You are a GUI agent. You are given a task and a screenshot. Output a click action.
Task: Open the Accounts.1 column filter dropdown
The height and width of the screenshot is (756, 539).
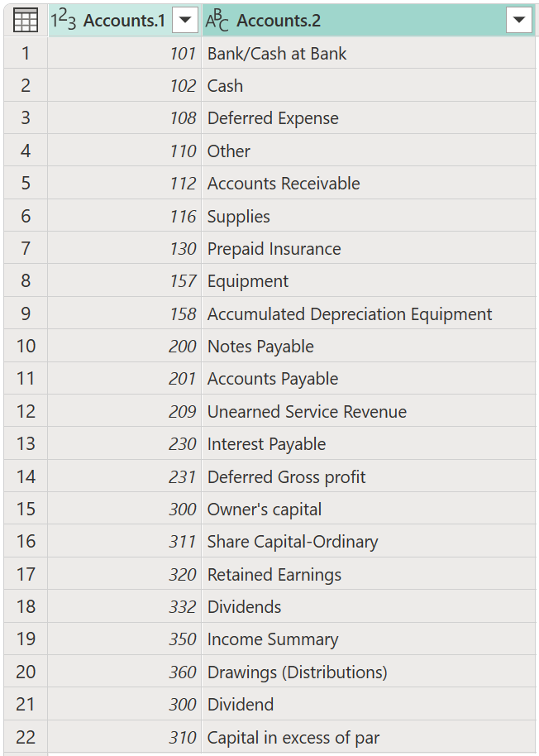185,20
